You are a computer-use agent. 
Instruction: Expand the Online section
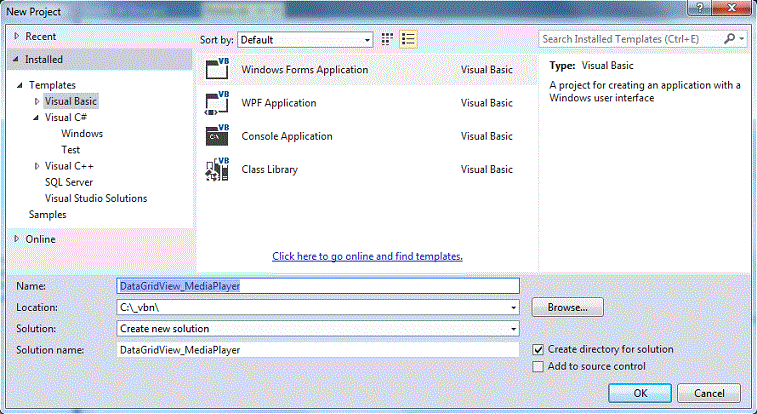[x=17, y=239]
